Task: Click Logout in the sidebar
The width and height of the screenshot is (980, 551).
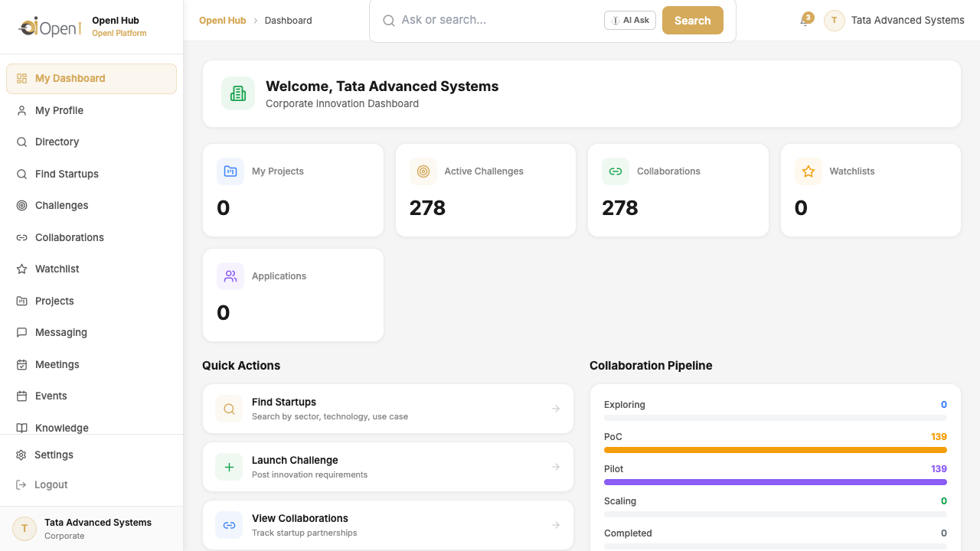Action: pyautogui.click(x=92, y=484)
